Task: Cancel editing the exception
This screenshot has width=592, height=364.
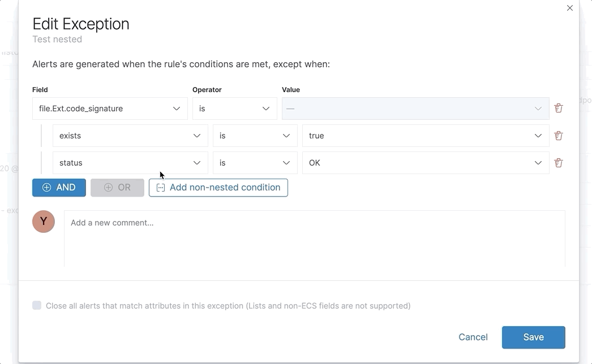Action: coord(473,337)
